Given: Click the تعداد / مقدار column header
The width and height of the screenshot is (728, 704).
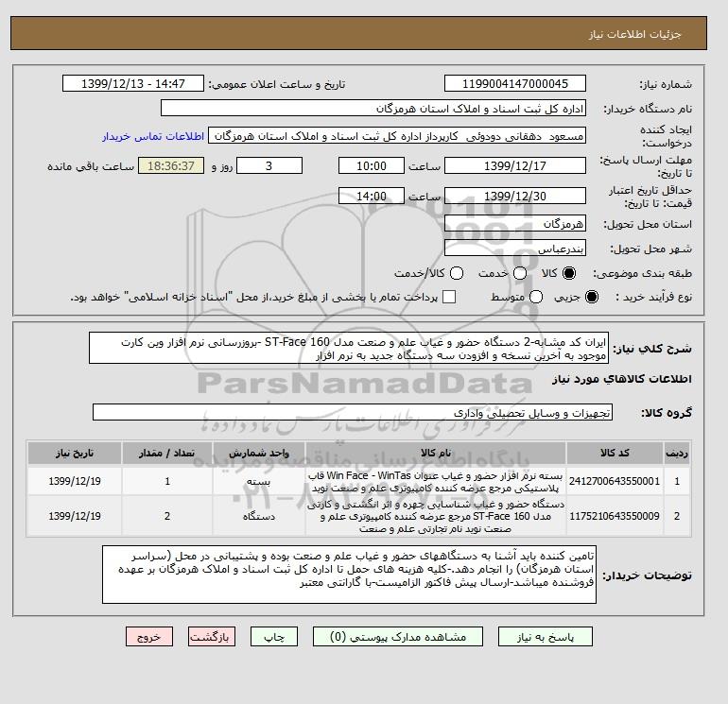Looking at the screenshot, I should (x=167, y=453).
